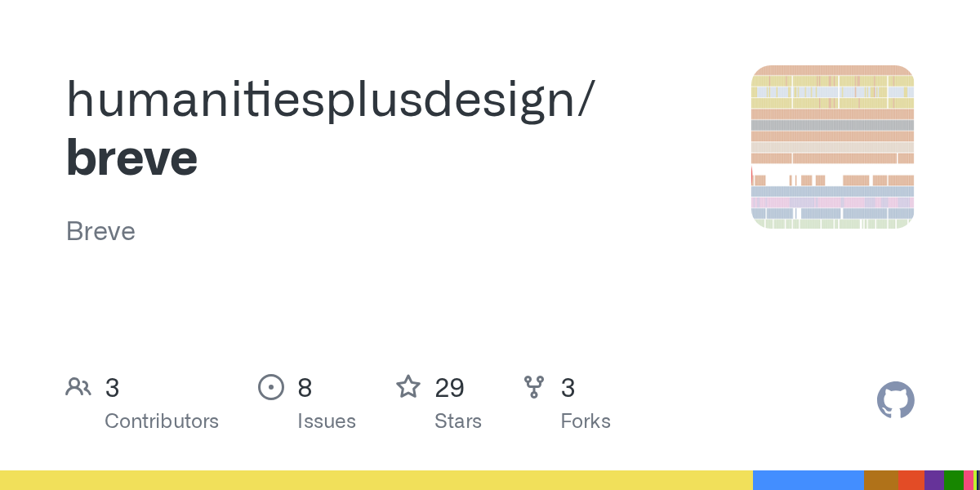Open the breve repository avatar image
This screenshot has width=980, height=490.
click(832, 147)
